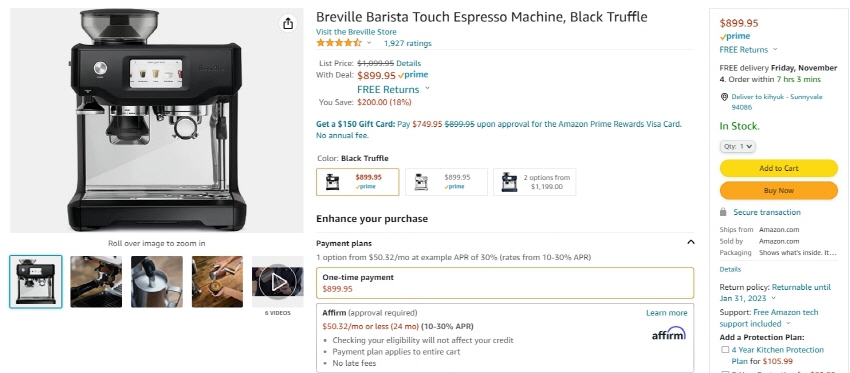The height and width of the screenshot is (373, 850).
Task: Open Visit the Breville Store link
Action: pos(356,32)
